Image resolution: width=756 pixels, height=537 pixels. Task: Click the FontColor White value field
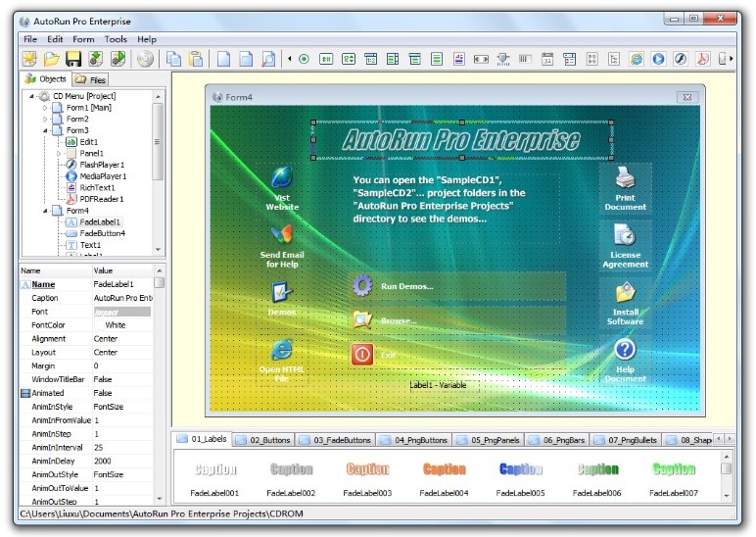tap(121, 325)
